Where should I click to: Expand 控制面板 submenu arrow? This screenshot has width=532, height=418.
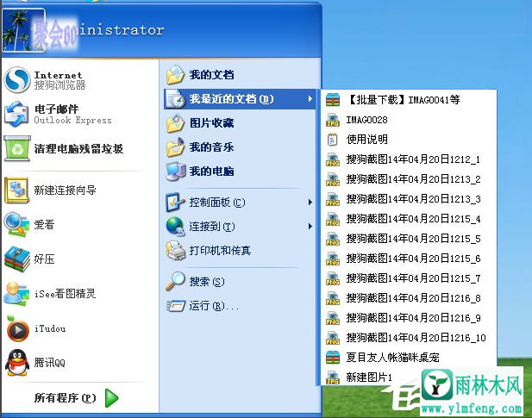[310, 203]
